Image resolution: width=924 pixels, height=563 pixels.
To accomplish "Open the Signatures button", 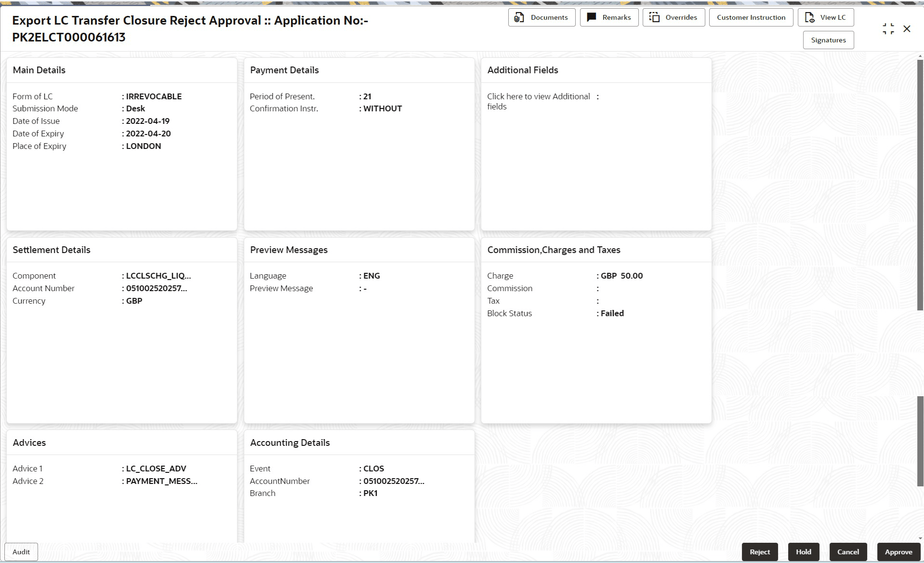I will 828,40.
